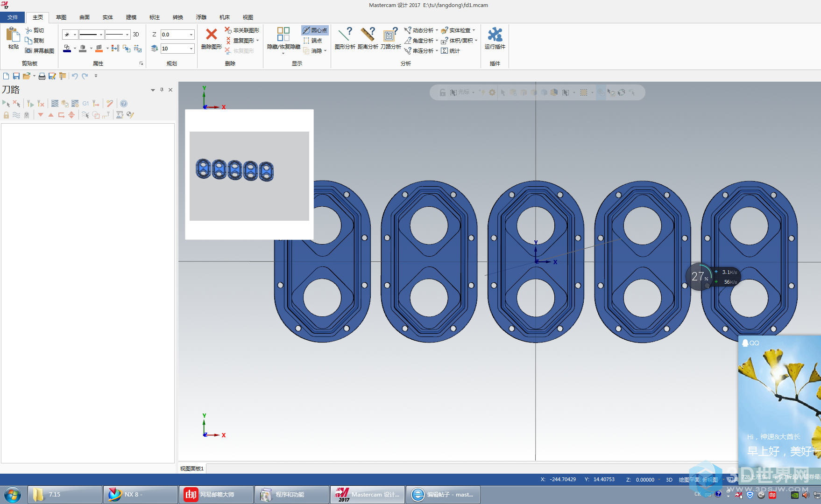Click the 运行插件 (Run Add-In) icon
Screen dimensions: 821x504
pos(495,34)
